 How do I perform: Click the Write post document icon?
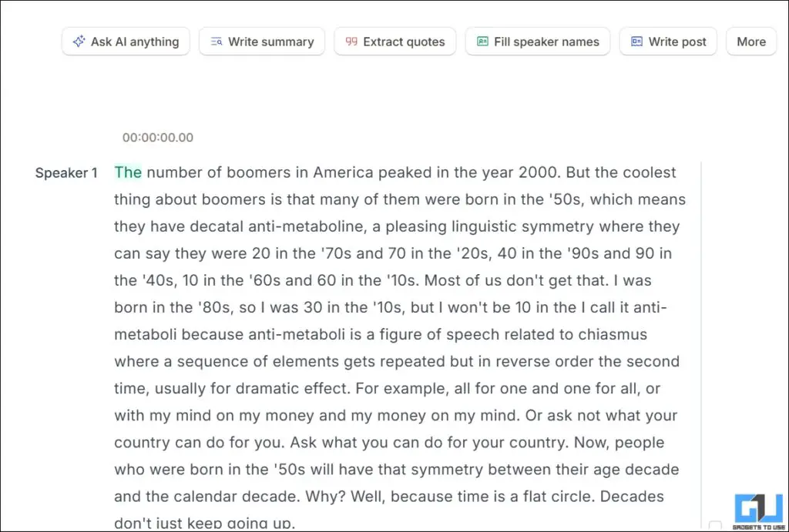(636, 42)
